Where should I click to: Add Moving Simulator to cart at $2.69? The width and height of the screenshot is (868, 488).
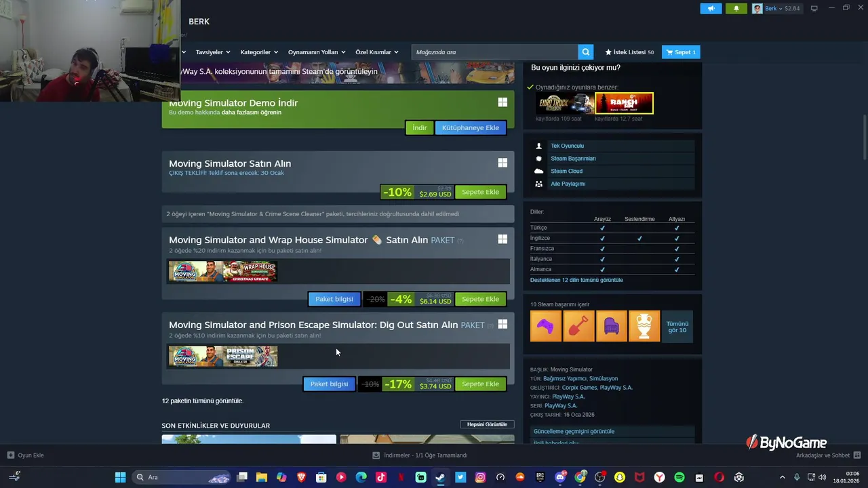pos(480,192)
